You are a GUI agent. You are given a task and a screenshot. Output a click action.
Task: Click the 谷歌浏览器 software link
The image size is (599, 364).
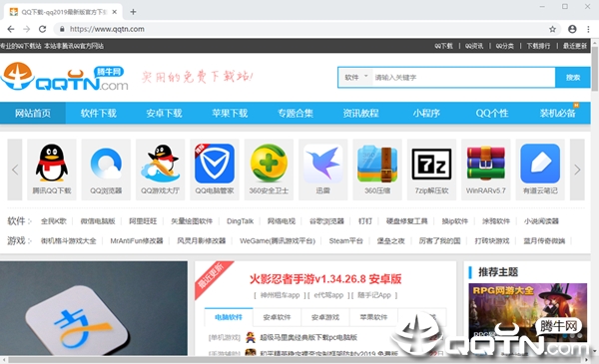[326, 221]
